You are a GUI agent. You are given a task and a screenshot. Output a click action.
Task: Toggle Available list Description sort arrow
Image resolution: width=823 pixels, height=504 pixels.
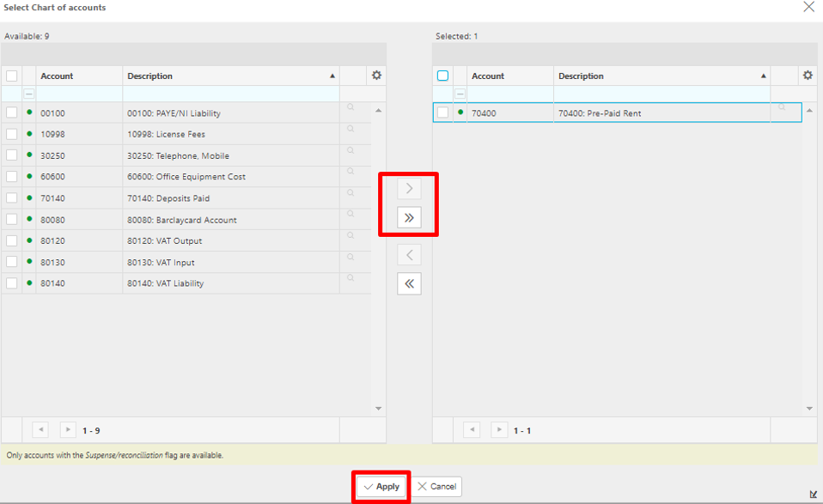[x=332, y=76]
